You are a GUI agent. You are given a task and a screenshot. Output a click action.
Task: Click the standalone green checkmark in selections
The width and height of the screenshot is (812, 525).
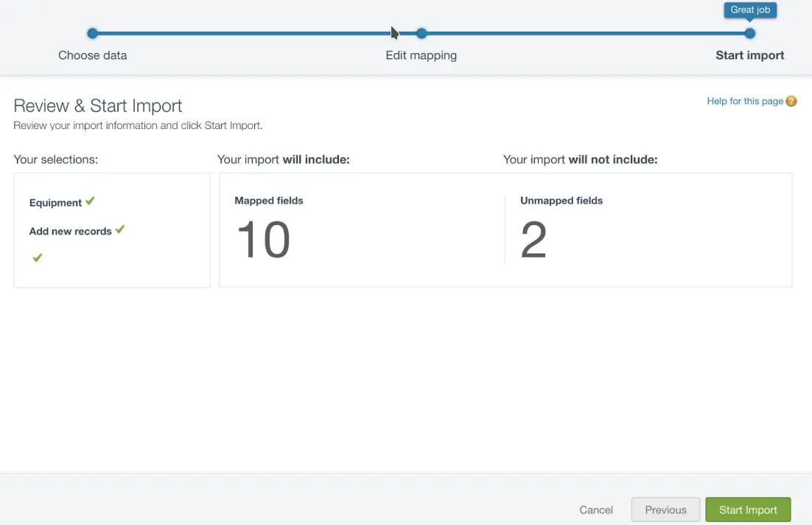coord(38,257)
